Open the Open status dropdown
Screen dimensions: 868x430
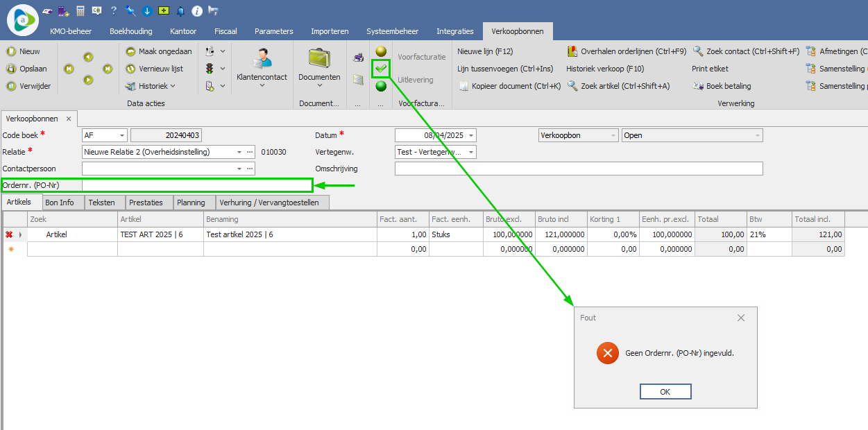click(x=757, y=136)
